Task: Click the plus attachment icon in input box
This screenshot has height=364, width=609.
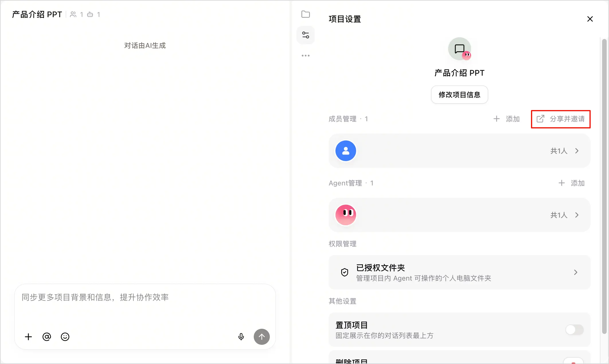Action: [x=28, y=337]
